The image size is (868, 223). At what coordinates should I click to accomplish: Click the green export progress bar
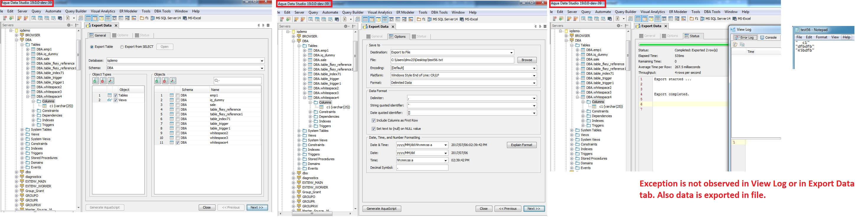(x=683, y=45)
